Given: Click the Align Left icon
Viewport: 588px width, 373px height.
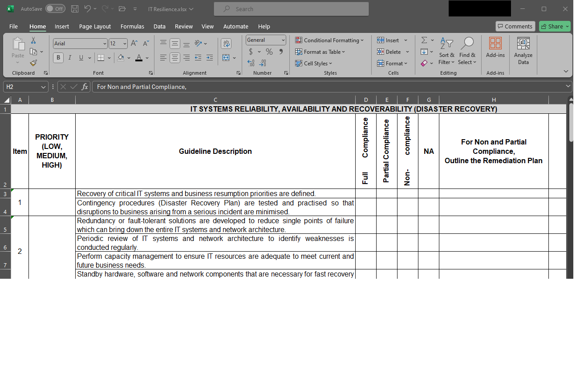Looking at the screenshot, I should click(163, 58).
